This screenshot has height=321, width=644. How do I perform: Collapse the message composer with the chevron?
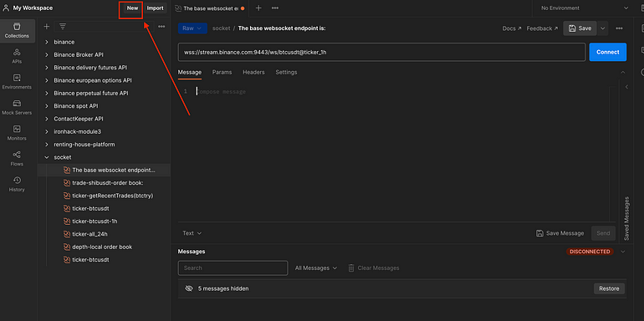point(622,72)
